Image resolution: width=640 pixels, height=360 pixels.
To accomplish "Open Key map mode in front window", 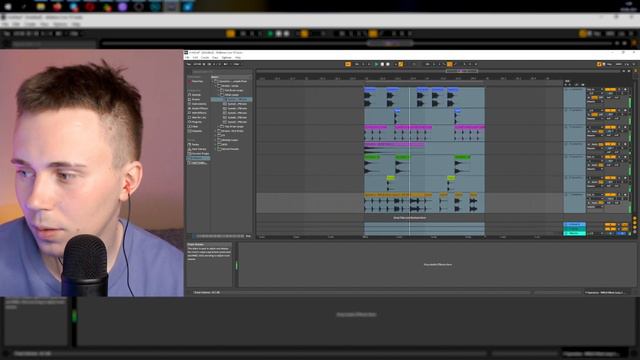I will (x=610, y=64).
